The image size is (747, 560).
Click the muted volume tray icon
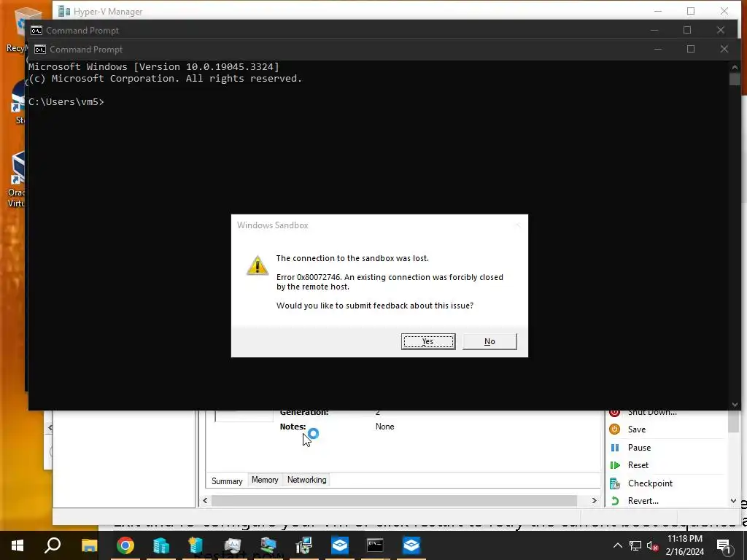(653, 545)
